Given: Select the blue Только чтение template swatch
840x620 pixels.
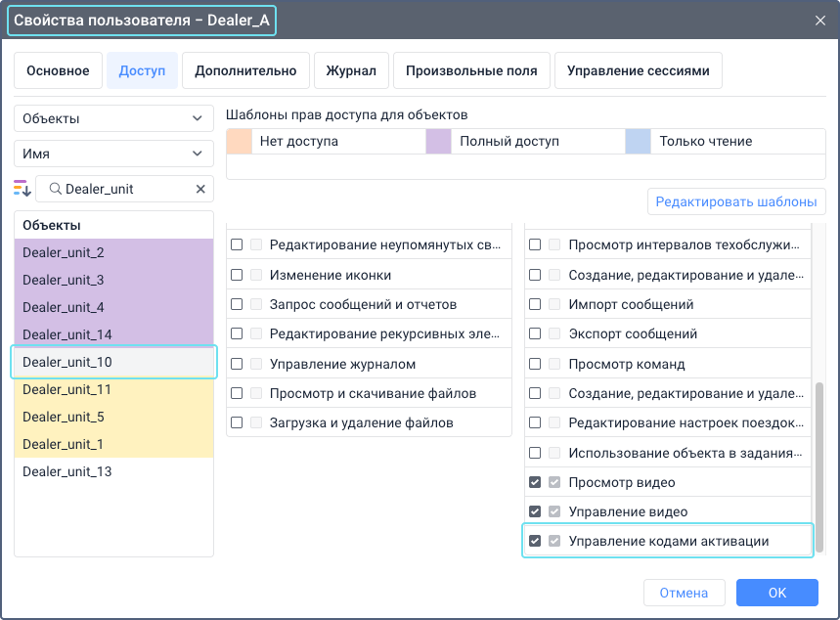Looking at the screenshot, I should pos(638,142).
